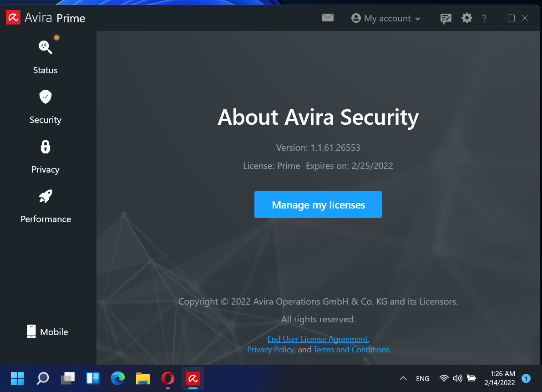Image resolution: width=542 pixels, height=392 pixels.
Task: Open the Privacy Policy link
Action: (x=271, y=350)
